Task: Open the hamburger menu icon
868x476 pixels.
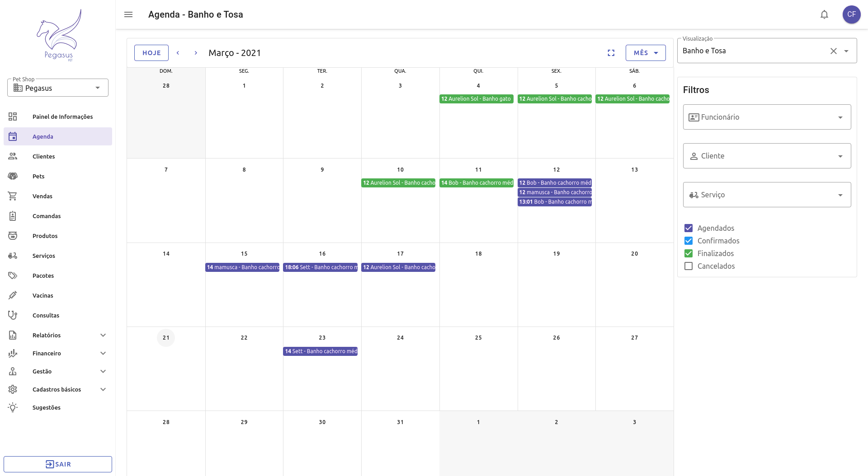Action: [x=128, y=14]
